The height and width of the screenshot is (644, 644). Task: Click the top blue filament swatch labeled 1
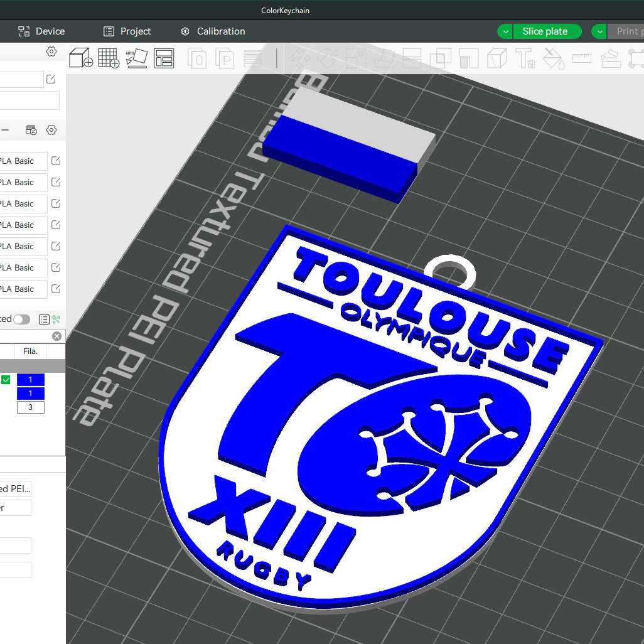pos(30,380)
